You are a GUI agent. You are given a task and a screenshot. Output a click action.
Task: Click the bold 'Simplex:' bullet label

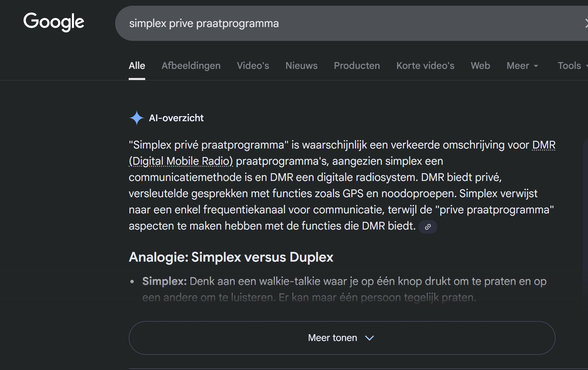(x=164, y=281)
